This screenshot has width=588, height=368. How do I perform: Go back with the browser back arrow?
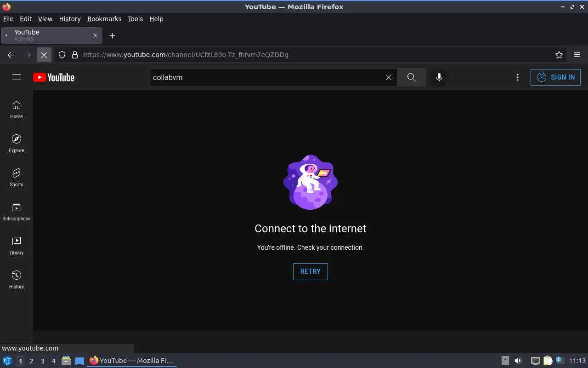11,55
